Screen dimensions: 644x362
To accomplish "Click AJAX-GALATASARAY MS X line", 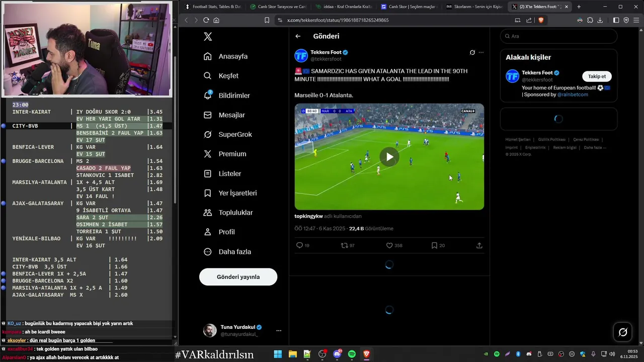I will pyautogui.click(x=70, y=295).
